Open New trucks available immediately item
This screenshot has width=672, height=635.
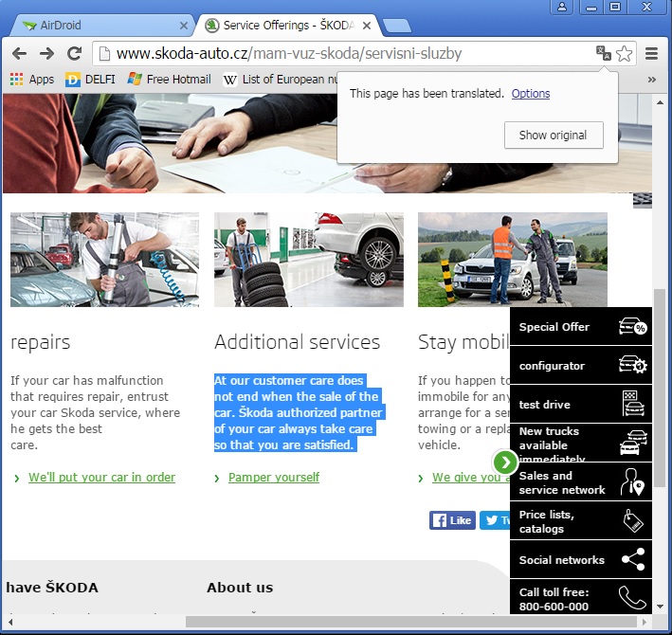581,443
